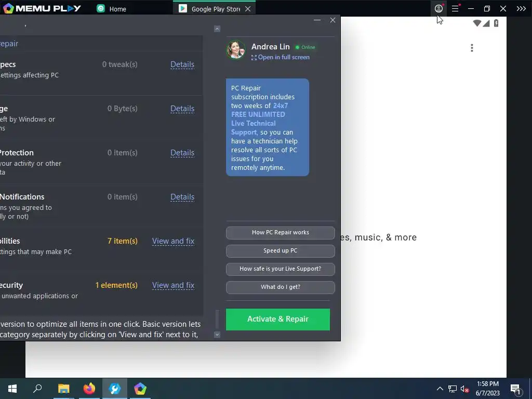This screenshot has width=532, height=399.
Task: Open network status tray icon
Action: click(x=453, y=389)
